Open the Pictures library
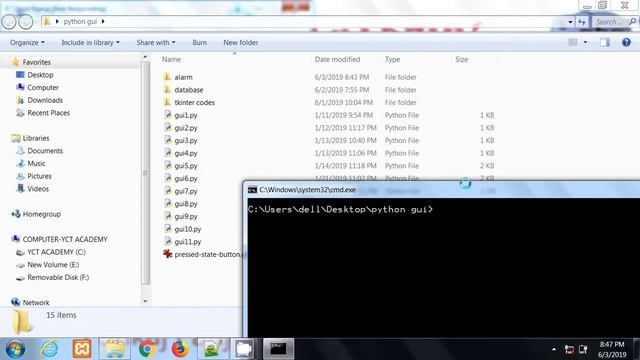The image size is (640, 360). (34, 176)
